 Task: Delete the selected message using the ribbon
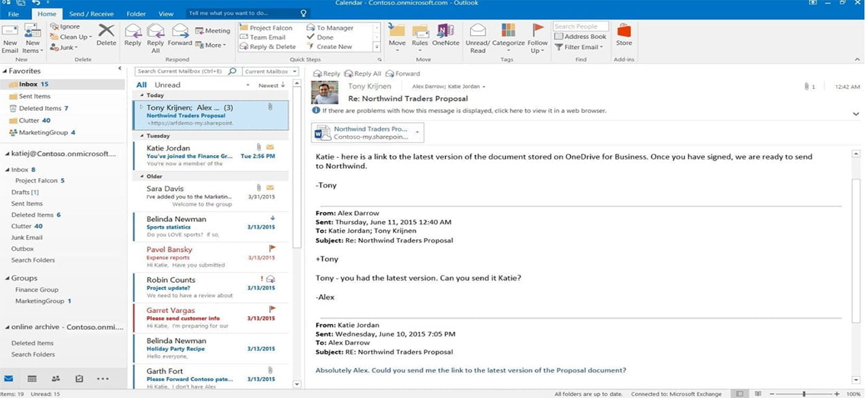point(106,35)
